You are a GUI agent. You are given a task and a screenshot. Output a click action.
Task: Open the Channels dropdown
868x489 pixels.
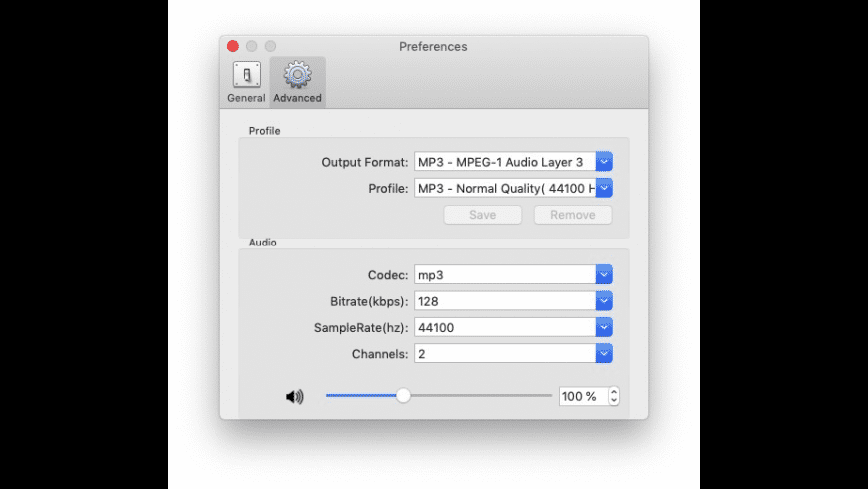point(604,353)
